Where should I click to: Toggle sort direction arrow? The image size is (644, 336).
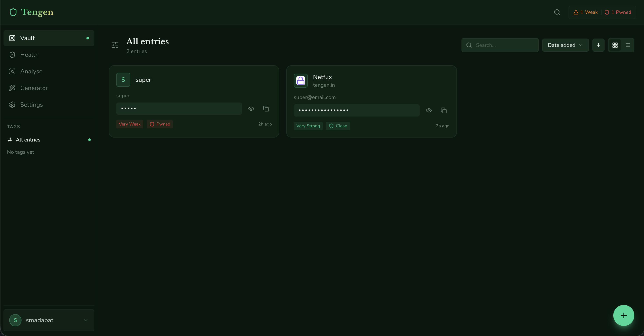tap(598, 45)
